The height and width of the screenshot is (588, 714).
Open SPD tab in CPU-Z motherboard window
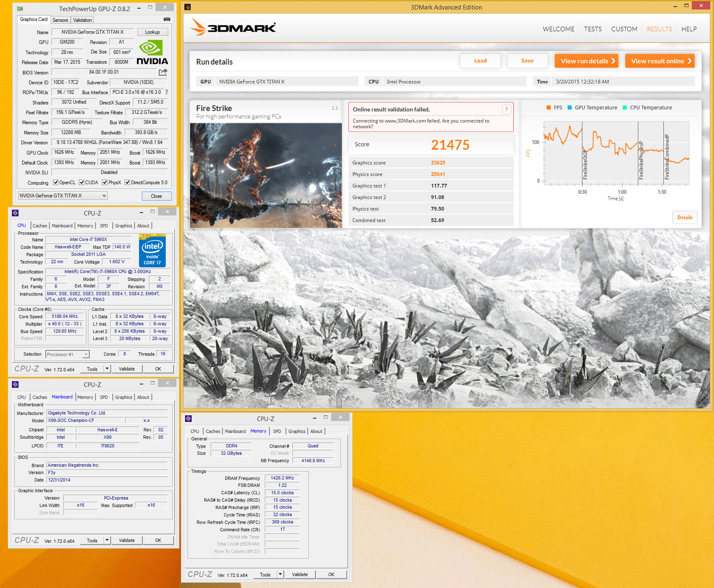pos(104,397)
